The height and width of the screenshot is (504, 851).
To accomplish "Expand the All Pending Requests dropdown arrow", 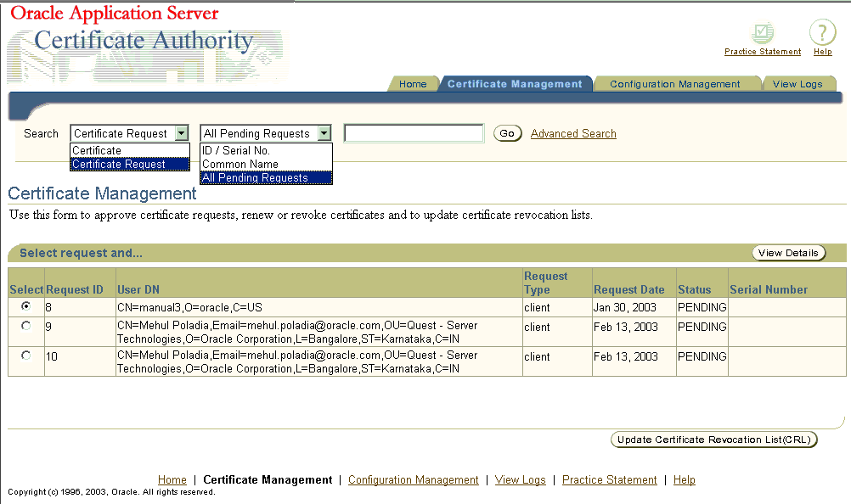I will pyautogui.click(x=324, y=133).
